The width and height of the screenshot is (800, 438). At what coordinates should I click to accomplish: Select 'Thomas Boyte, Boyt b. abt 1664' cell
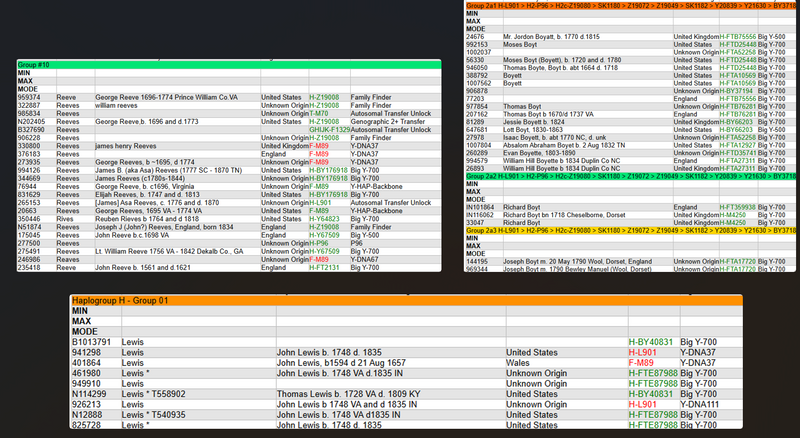[560, 67]
